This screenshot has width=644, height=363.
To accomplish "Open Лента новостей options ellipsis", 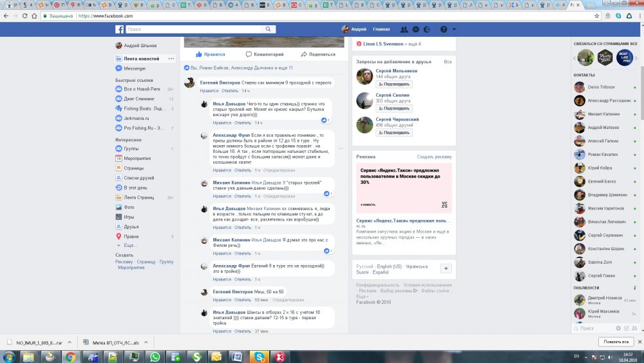I will tap(171, 59).
